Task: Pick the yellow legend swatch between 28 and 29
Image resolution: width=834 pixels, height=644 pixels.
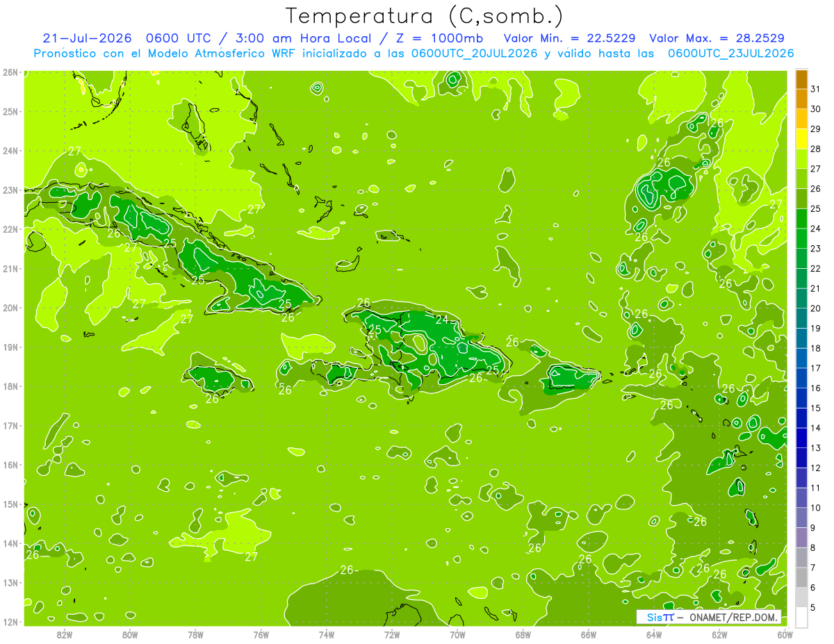Action: [801, 139]
